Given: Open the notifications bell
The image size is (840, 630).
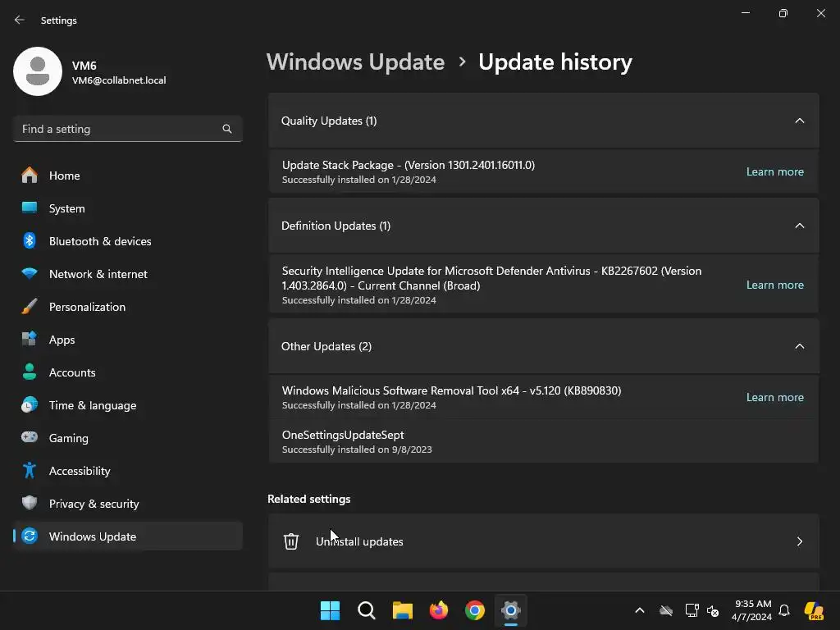Looking at the screenshot, I should 784,610.
